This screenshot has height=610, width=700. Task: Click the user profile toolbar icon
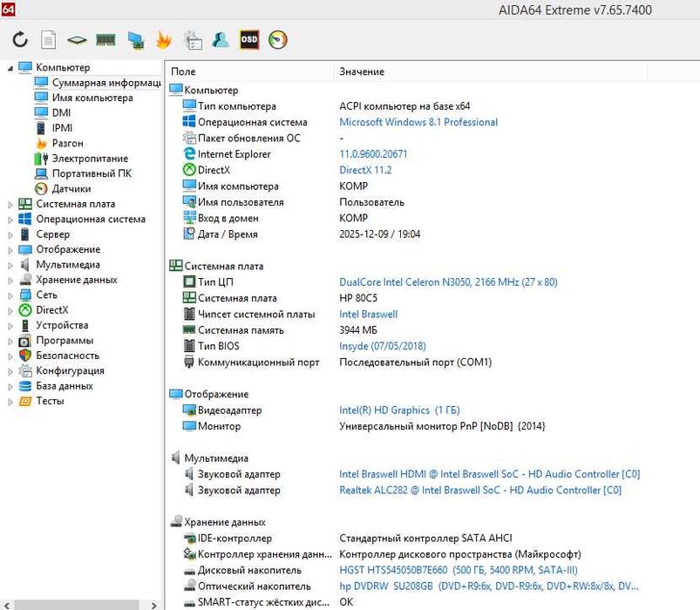point(221,40)
